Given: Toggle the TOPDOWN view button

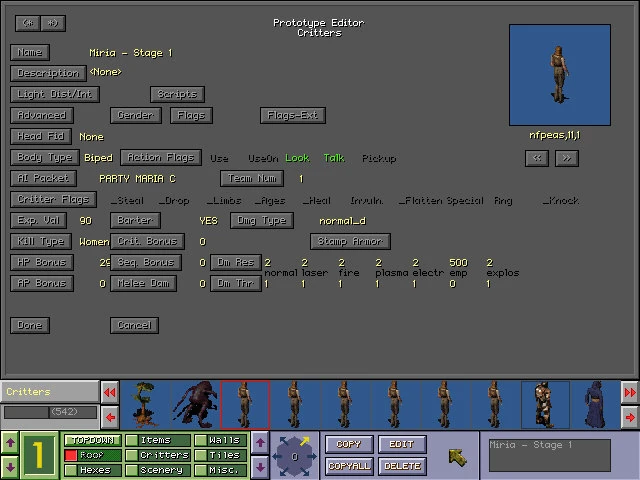Looking at the screenshot, I should point(93,440).
